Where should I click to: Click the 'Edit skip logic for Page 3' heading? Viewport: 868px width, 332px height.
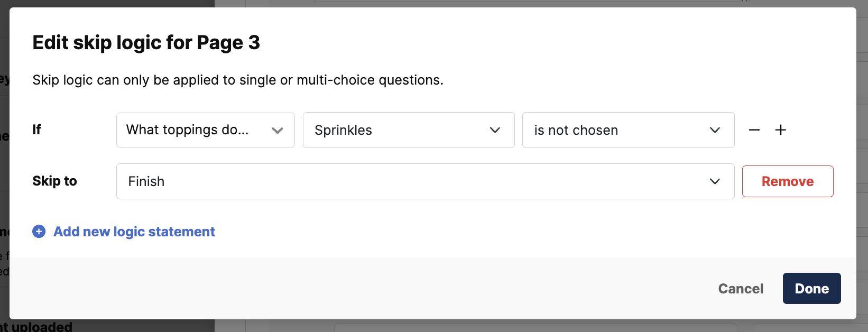coord(146,42)
